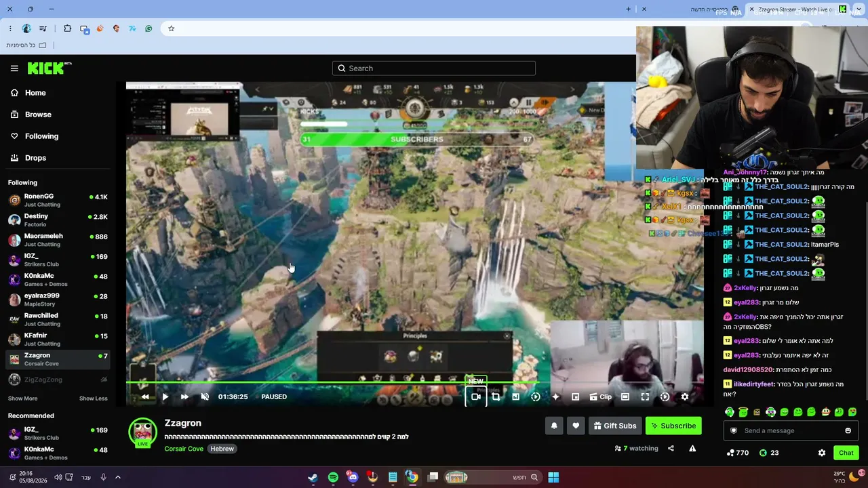Image resolution: width=868 pixels, height=488 pixels.
Task: Expand the list with Show More
Action: [22, 399]
